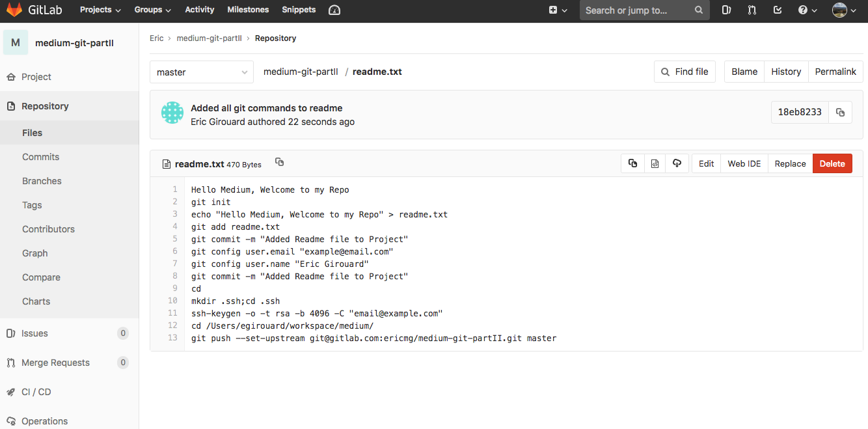Click the GitLab fox logo
Screen dimensions: 868x429
coord(14,10)
